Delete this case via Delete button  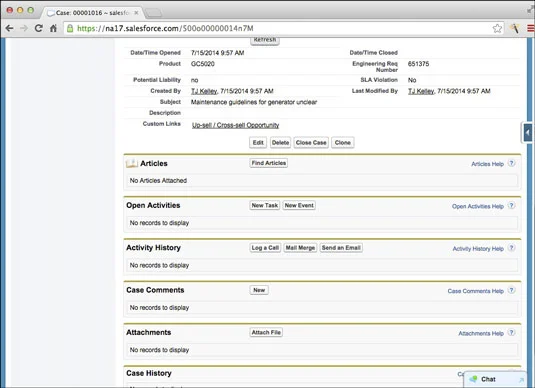click(280, 143)
